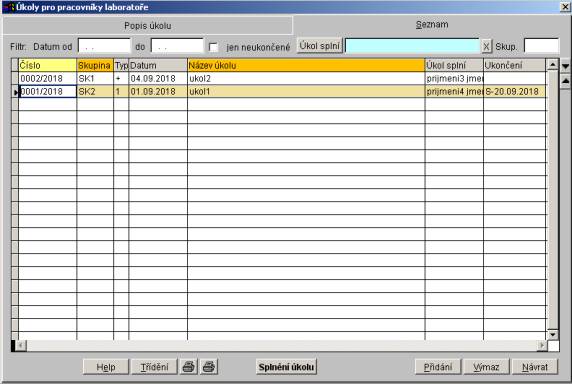Click the horizontal scrollbar left arrow
This screenshot has width=572, height=384.
click(x=21, y=345)
